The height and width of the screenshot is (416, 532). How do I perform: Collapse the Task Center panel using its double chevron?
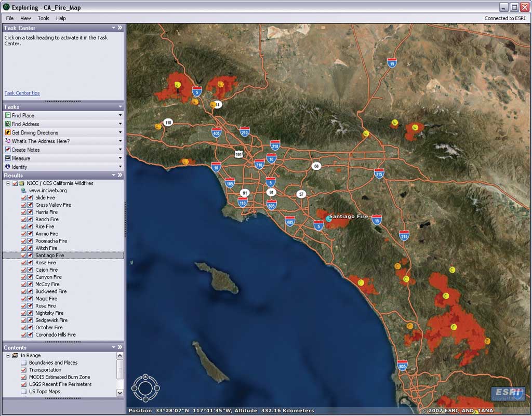(120, 28)
